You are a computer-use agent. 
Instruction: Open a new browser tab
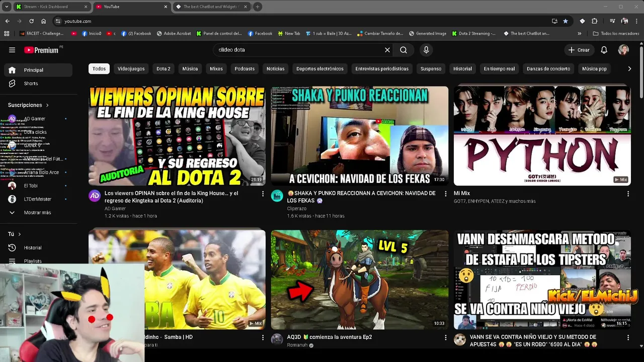[258, 7]
